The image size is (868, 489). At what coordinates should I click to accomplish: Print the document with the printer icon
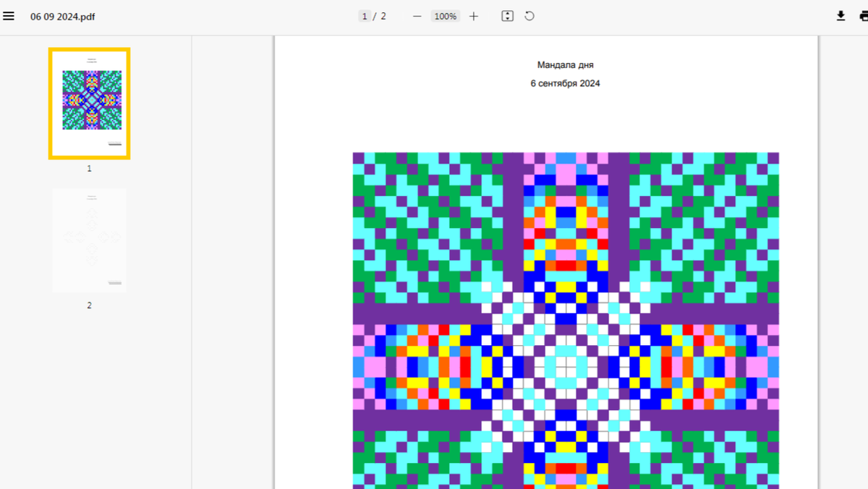pyautogui.click(x=863, y=16)
